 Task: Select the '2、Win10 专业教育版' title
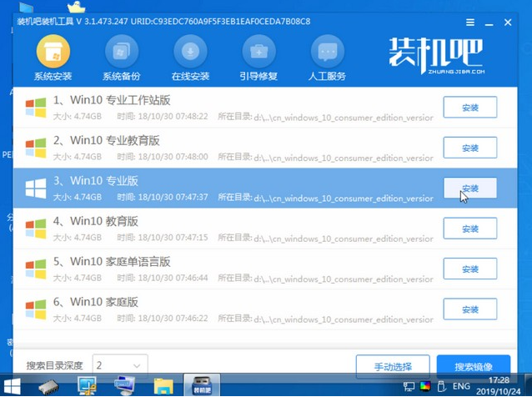tap(106, 140)
